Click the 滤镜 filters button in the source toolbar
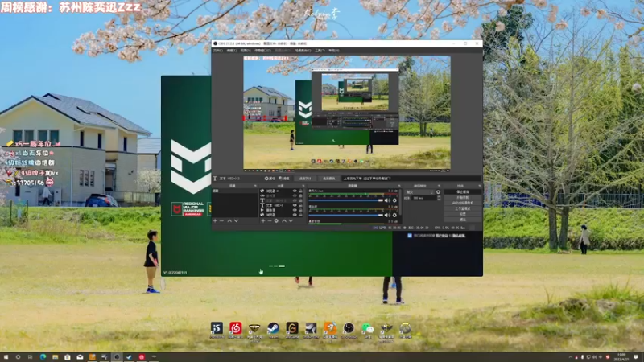Image resolution: width=644 pixels, height=362 pixels. [x=284, y=179]
